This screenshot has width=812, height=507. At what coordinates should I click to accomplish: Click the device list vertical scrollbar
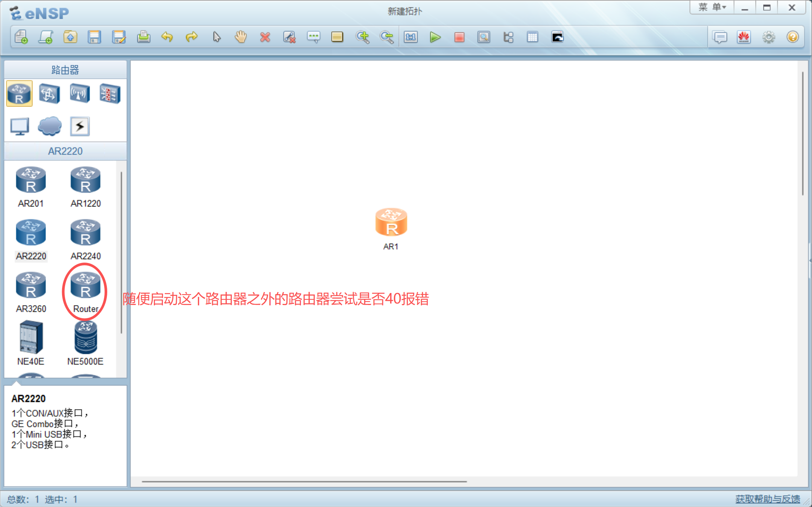(121, 252)
